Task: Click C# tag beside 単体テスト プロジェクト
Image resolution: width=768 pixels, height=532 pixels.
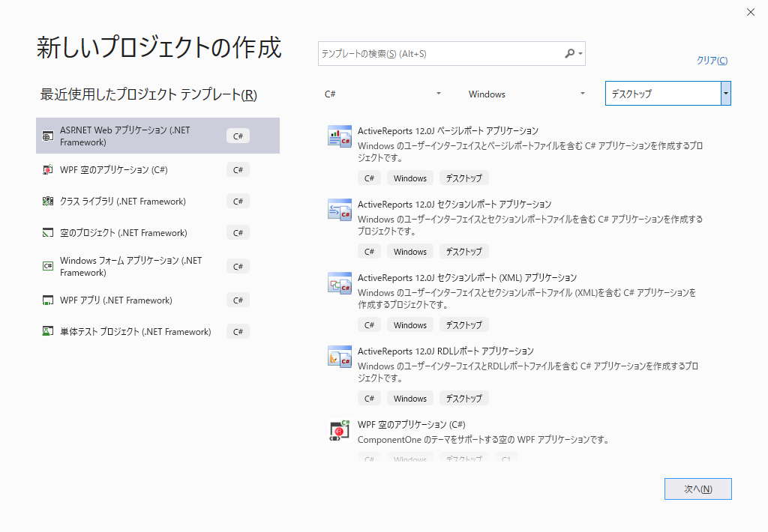Action: pyautogui.click(x=238, y=332)
